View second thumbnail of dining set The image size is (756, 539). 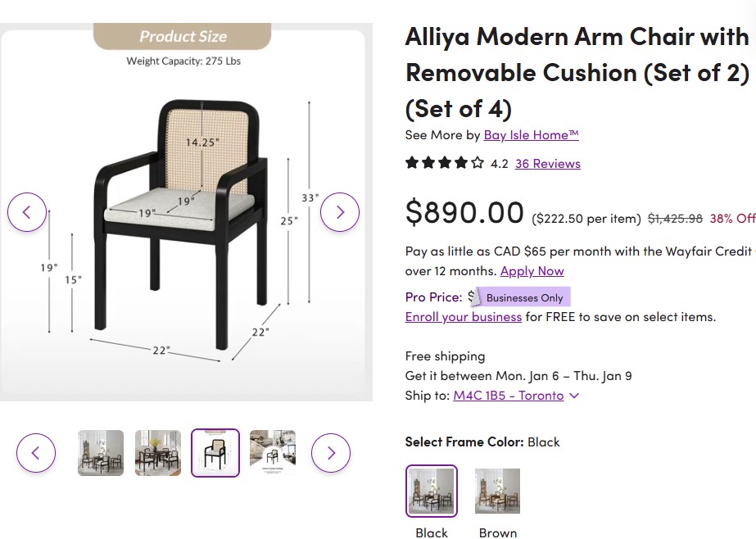click(x=158, y=453)
